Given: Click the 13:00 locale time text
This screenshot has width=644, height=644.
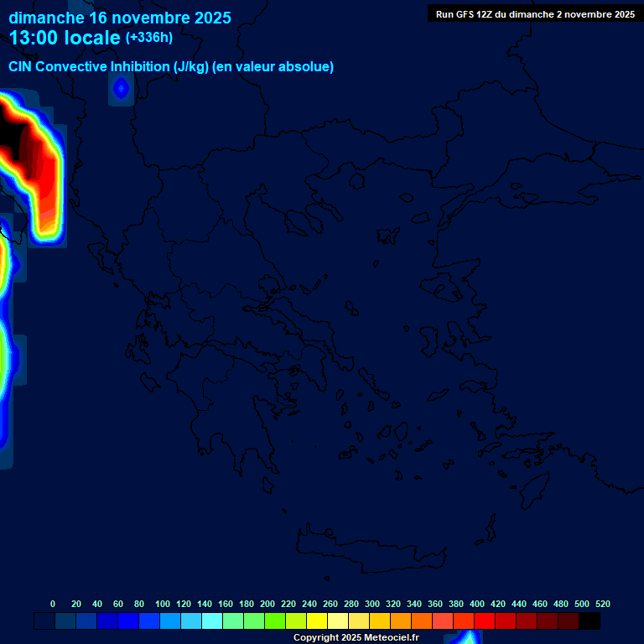Looking at the screenshot, I should tap(65, 38).
